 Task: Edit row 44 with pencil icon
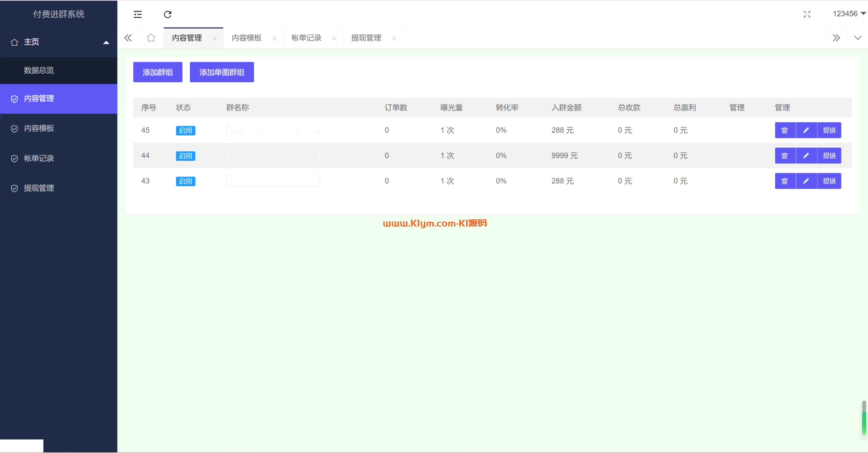[x=806, y=156]
